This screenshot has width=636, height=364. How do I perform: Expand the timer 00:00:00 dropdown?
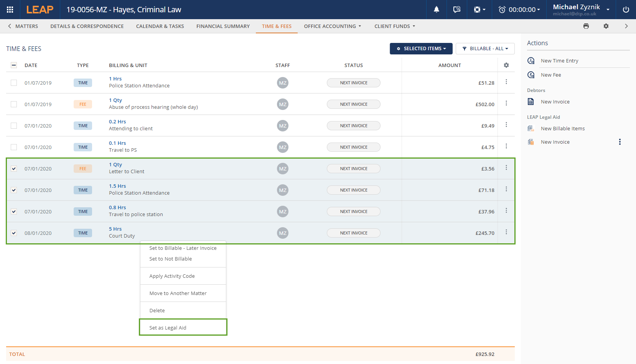(x=519, y=10)
